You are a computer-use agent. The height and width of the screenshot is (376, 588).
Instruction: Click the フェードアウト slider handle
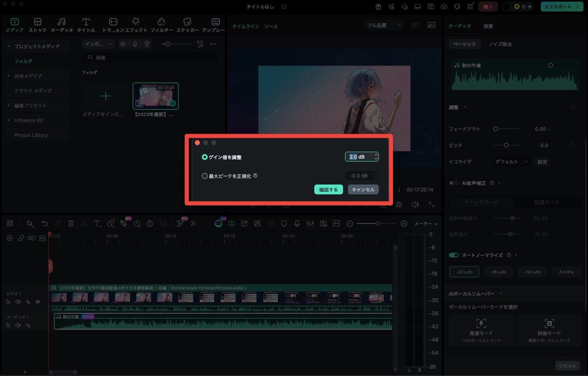click(496, 129)
